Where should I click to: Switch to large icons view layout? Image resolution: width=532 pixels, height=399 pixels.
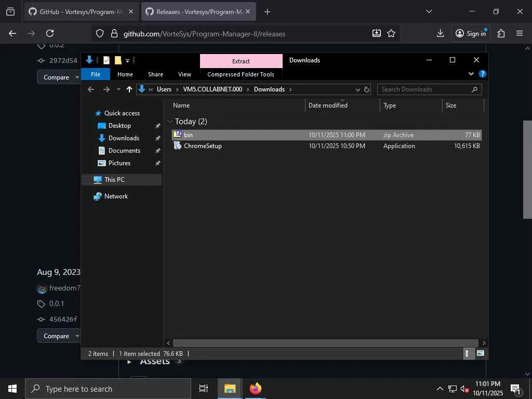coord(481,353)
